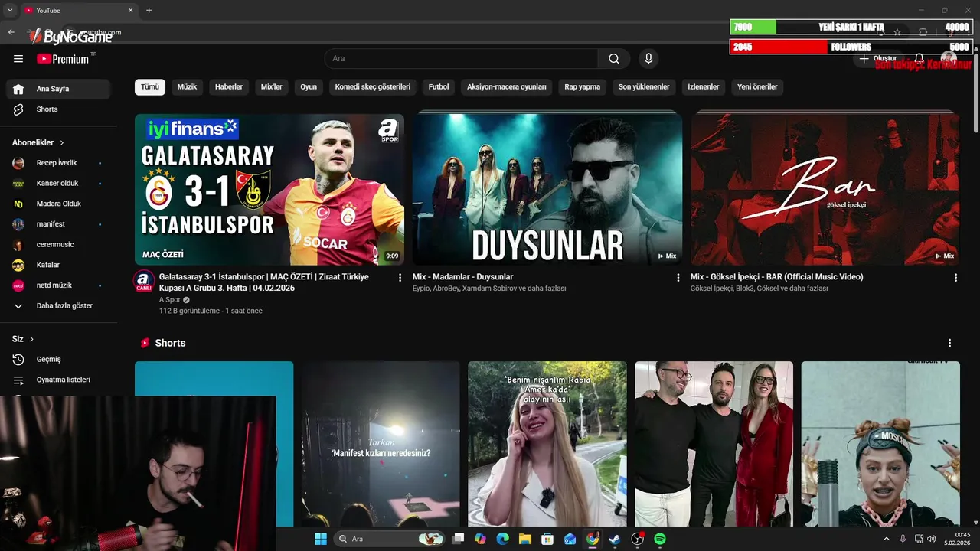Open Short 'Manifest kızları neredesiniz?'

381,444
